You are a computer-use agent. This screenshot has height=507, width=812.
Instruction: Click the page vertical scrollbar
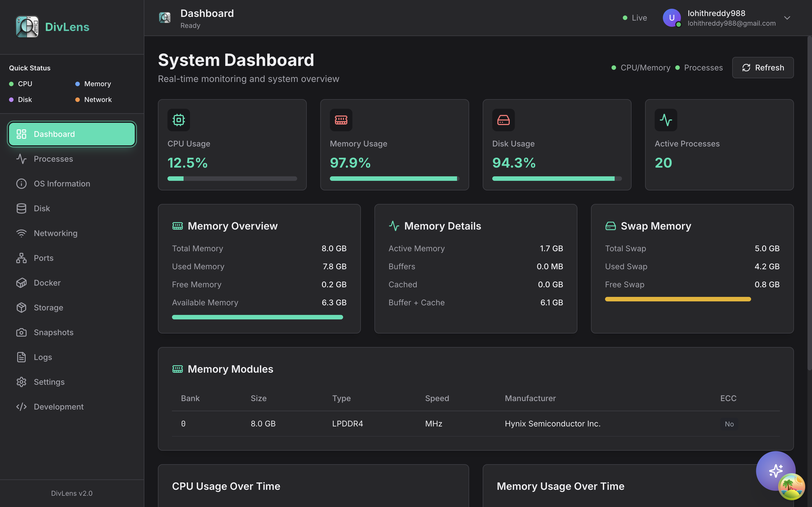coord(809,201)
